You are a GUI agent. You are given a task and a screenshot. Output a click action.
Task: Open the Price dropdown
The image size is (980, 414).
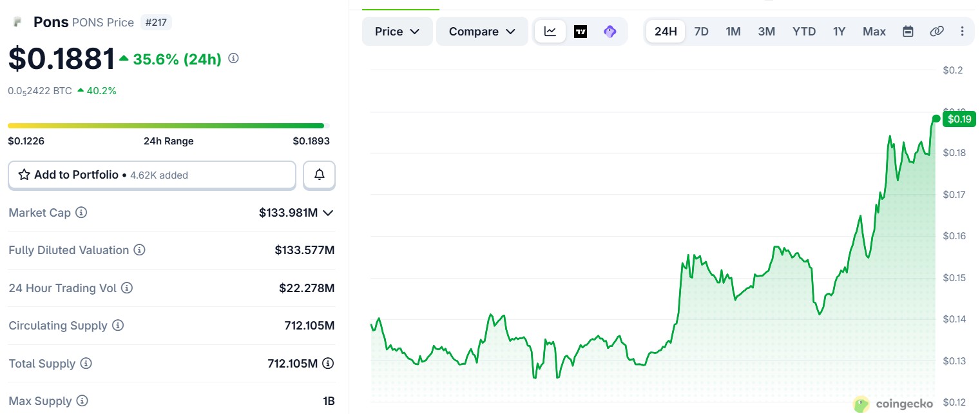397,31
